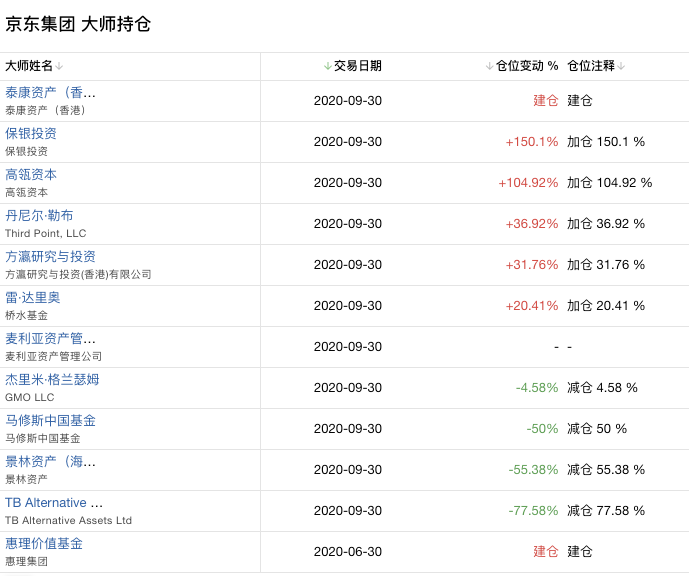Screen dimensions: 689x576
Task: Click the 交易日期 column header
Action: point(358,66)
